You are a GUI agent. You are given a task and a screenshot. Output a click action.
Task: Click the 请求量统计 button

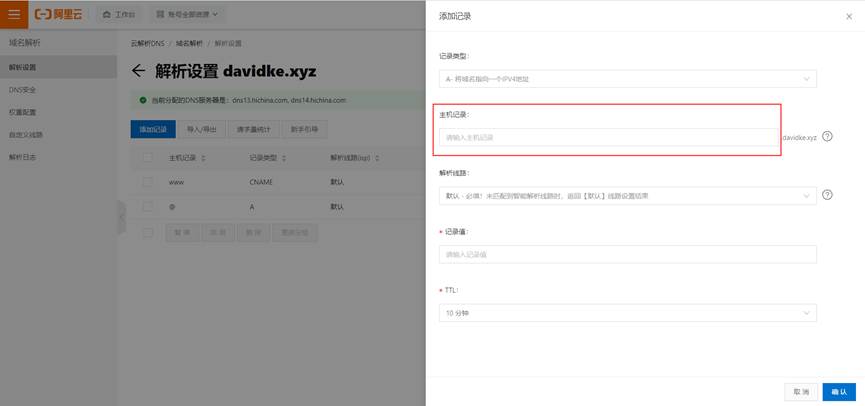[x=254, y=130]
